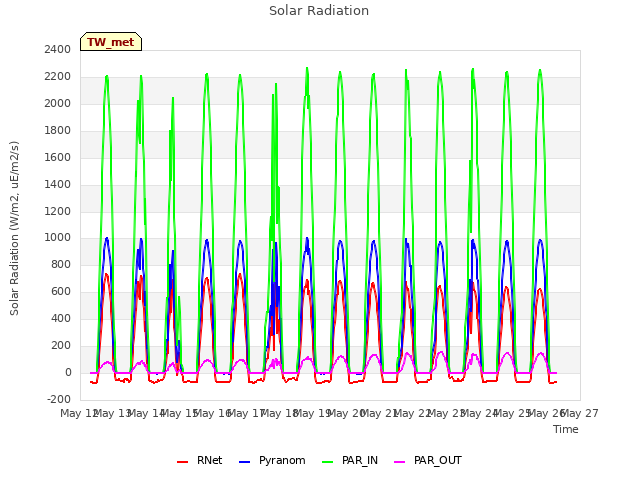Click the PAR_OUT legend label
The height and width of the screenshot is (480, 640).
tap(438, 460)
